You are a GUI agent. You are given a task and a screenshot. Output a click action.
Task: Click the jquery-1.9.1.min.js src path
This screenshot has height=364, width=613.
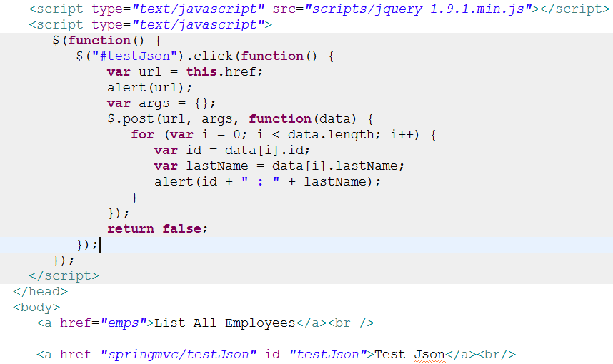[418, 9]
